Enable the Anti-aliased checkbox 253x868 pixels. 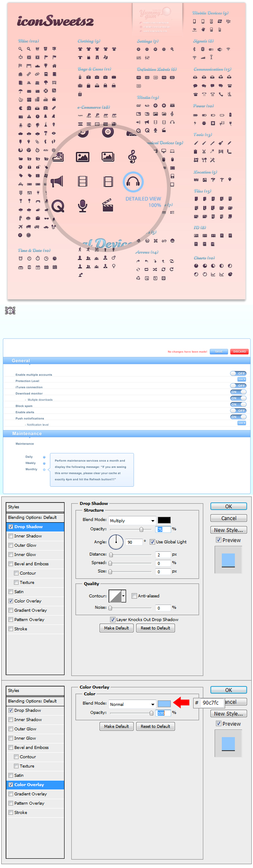click(135, 596)
